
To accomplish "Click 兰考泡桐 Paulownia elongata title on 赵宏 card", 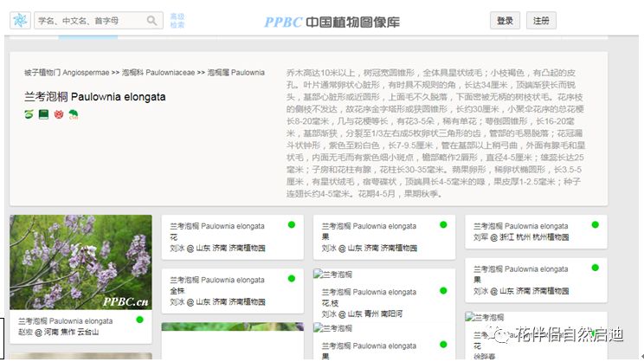I will (65, 321).
